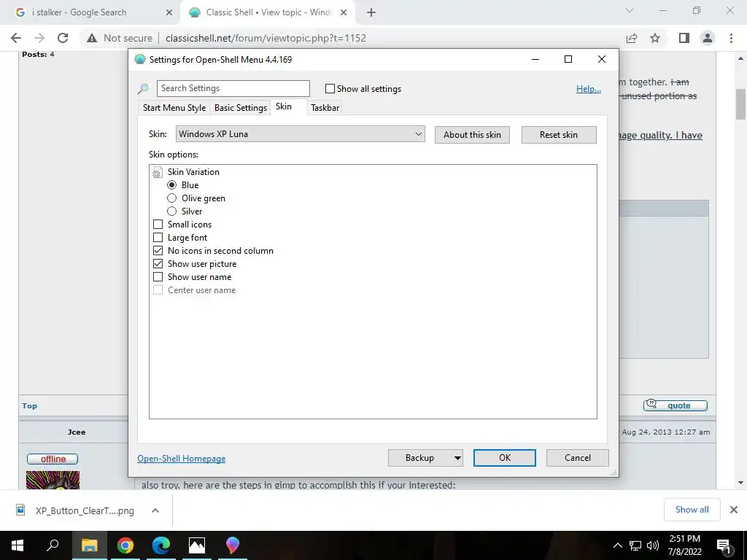
Task: Select the Classic Shell View topic tab
Action: point(268,12)
